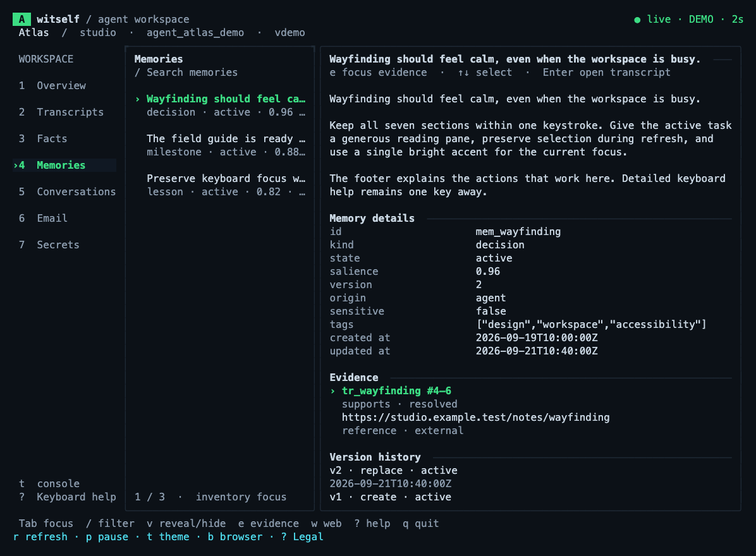Click the w web footer hint
Screen dimensions: 756x556
pyautogui.click(x=326, y=523)
